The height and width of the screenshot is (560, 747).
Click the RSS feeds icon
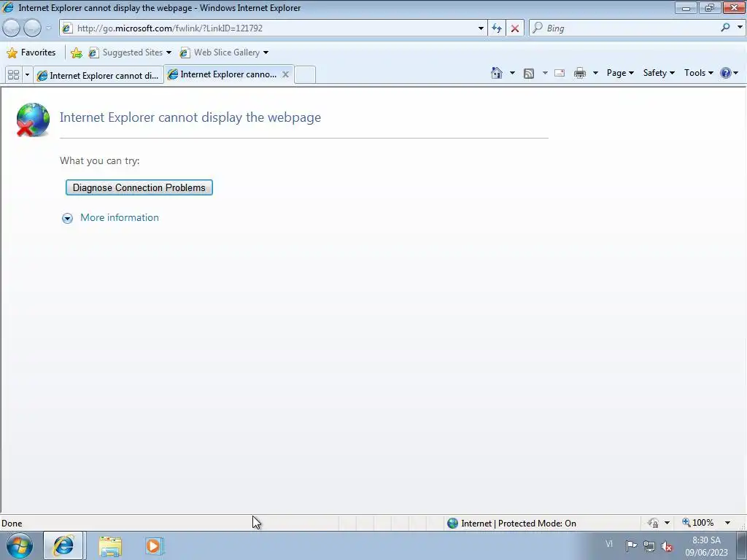[x=529, y=73]
